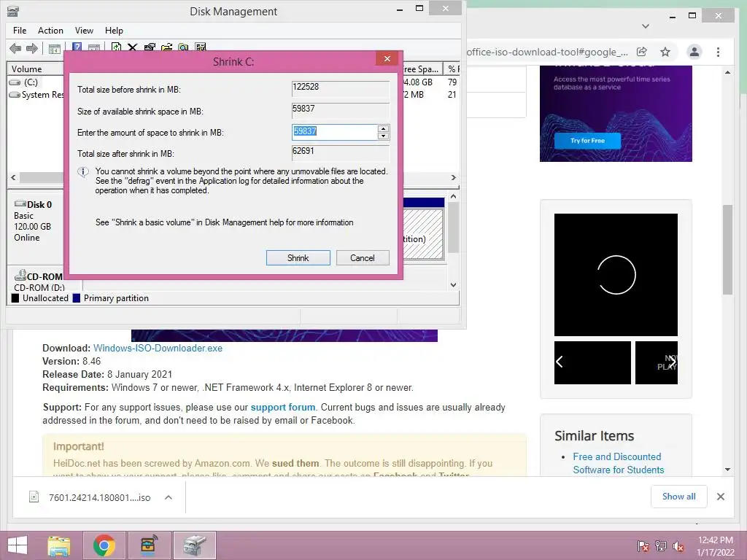Open the Windows-ISO-Downloader.exe link
The width and height of the screenshot is (747, 560).
point(158,348)
